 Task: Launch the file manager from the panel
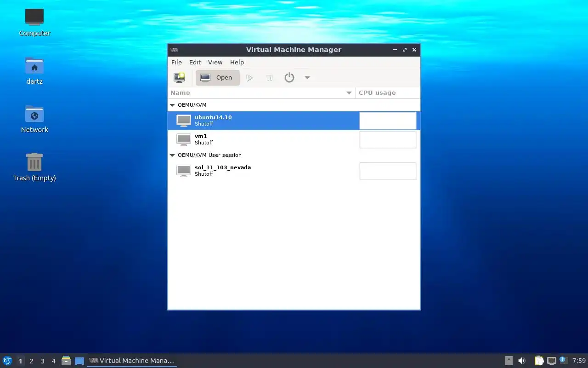point(66,361)
